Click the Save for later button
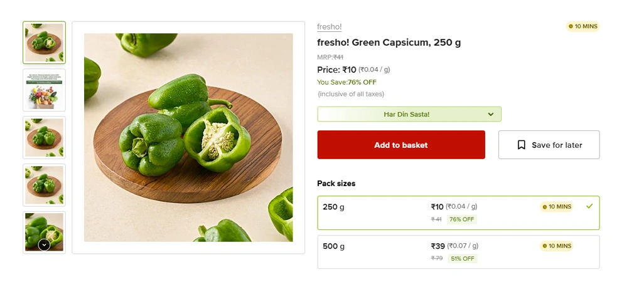Screen dimensions: 644x292 click(x=549, y=145)
